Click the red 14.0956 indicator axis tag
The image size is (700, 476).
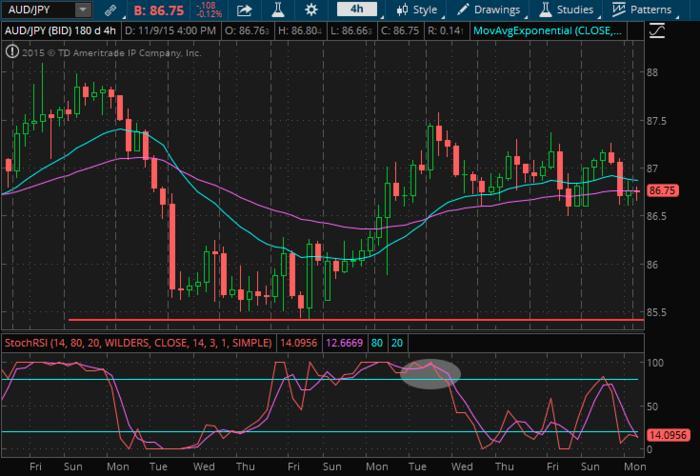[x=668, y=435]
